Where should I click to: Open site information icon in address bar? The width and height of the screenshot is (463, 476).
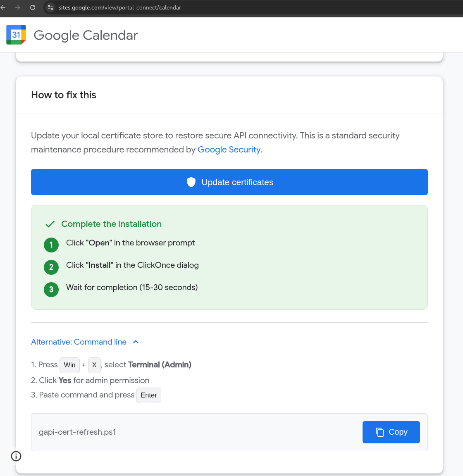click(50, 7)
